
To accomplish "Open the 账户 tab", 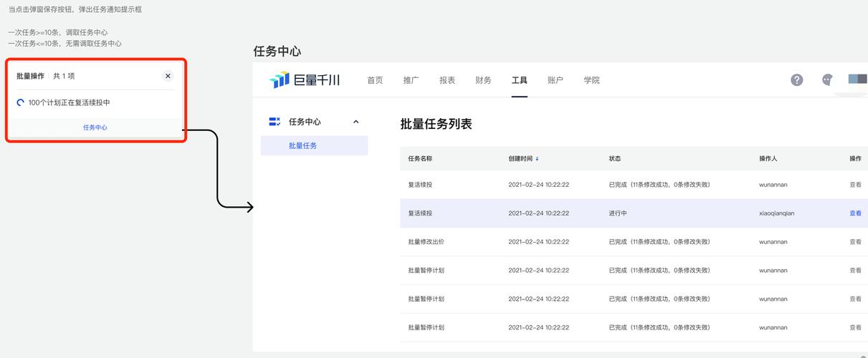I will pos(555,80).
